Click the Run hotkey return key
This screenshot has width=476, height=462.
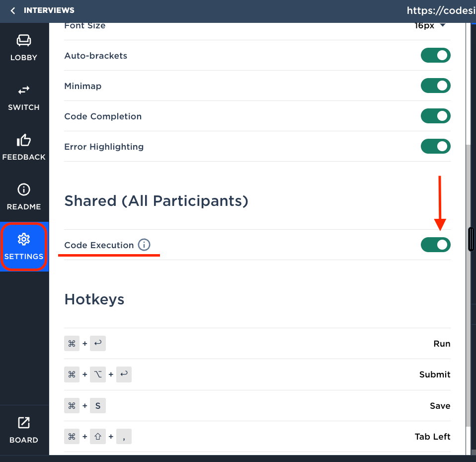click(98, 343)
